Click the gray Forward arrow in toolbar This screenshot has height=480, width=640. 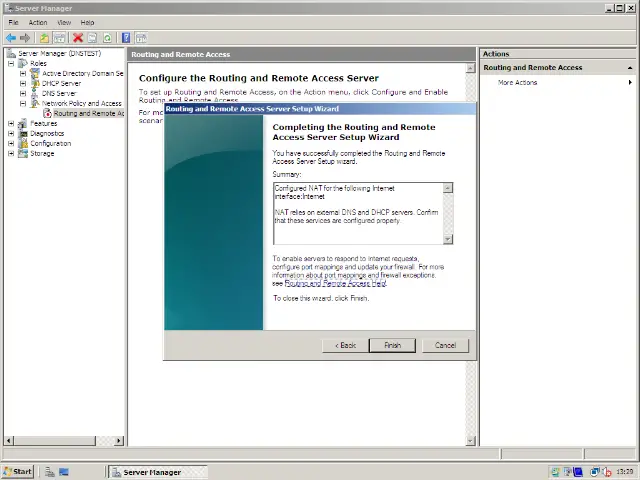[x=25, y=38]
